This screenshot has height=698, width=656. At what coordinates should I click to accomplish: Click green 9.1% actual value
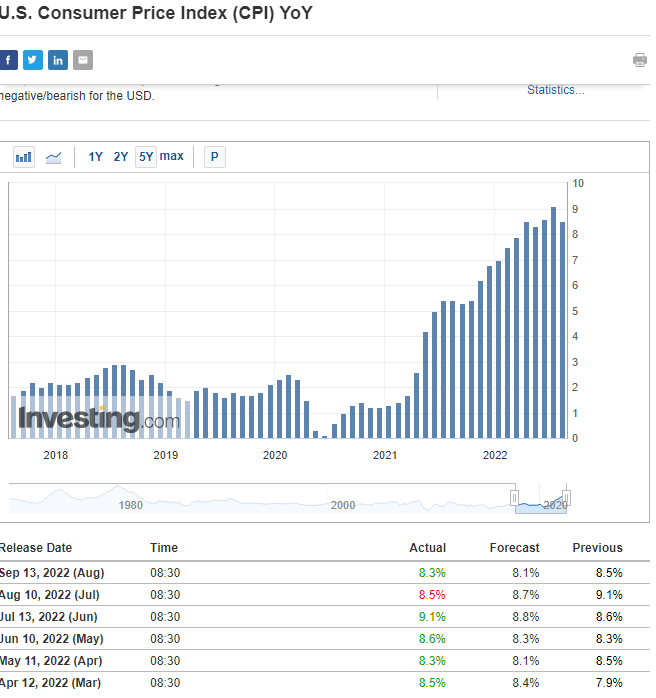point(432,617)
